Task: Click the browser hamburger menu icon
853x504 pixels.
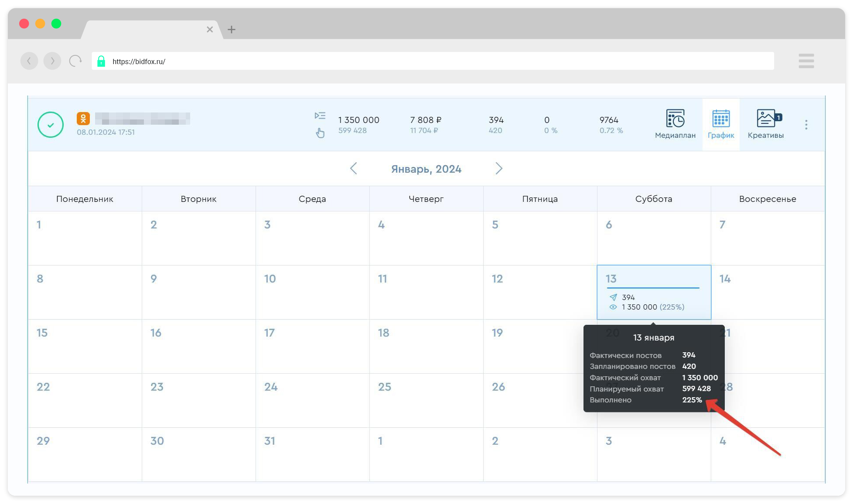Action: coord(806,61)
